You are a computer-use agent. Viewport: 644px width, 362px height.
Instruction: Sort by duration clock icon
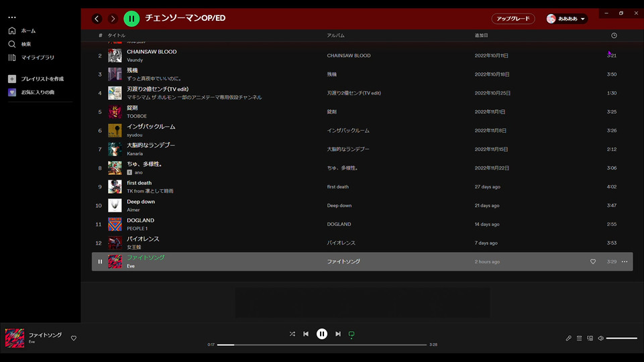[x=614, y=36]
